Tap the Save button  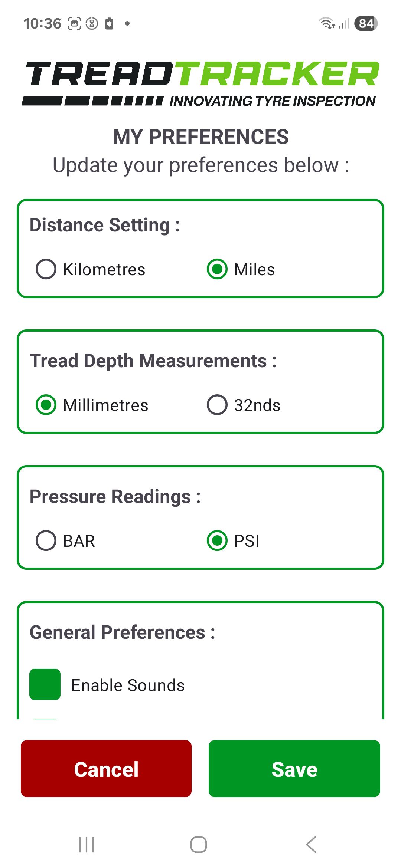pyautogui.click(x=294, y=769)
